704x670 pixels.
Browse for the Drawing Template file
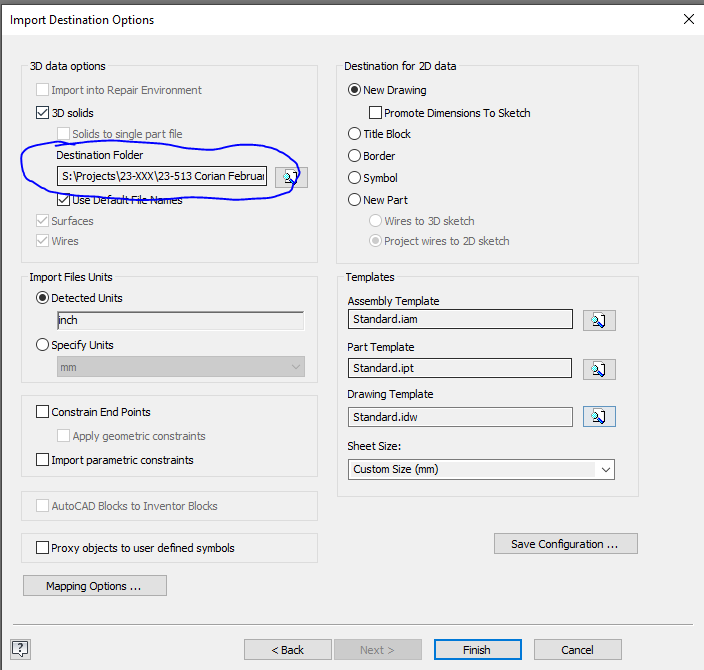click(599, 417)
